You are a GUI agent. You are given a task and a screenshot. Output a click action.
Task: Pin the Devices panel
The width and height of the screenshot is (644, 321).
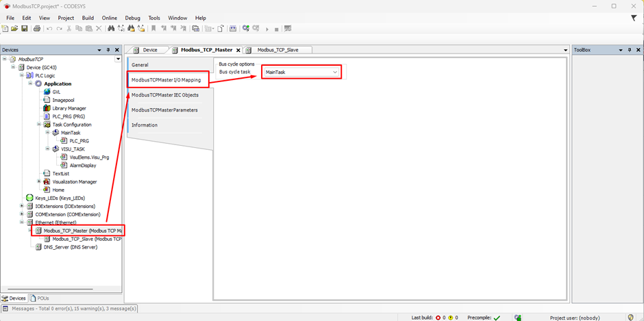click(x=108, y=50)
